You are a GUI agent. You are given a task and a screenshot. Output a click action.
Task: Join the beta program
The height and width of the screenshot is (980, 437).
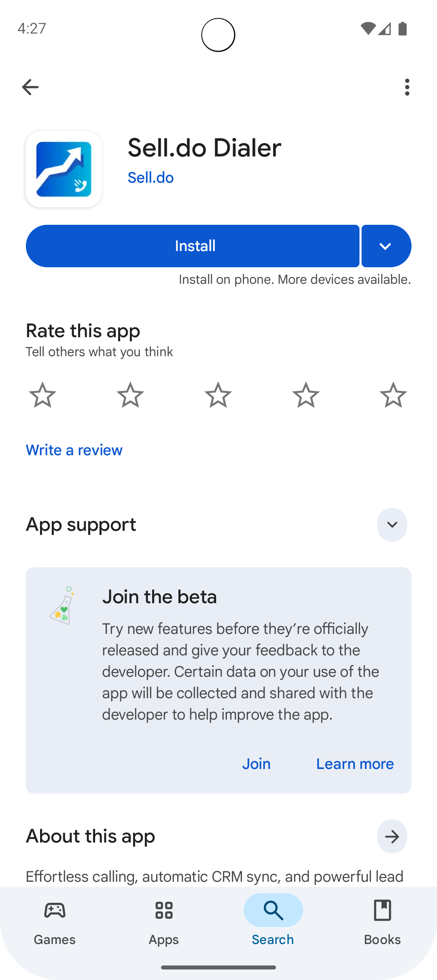(257, 764)
